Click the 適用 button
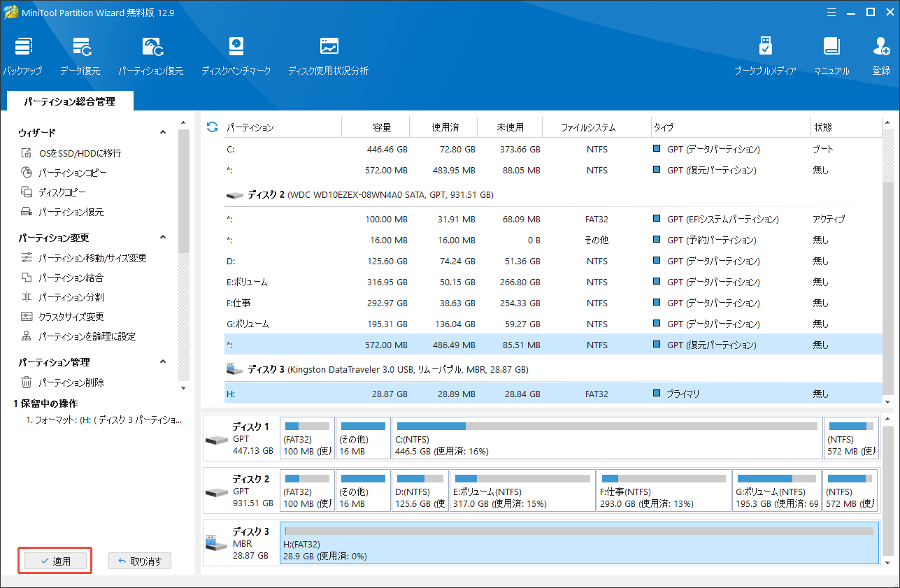This screenshot has width=900, height=588. (x=55, y=561)
